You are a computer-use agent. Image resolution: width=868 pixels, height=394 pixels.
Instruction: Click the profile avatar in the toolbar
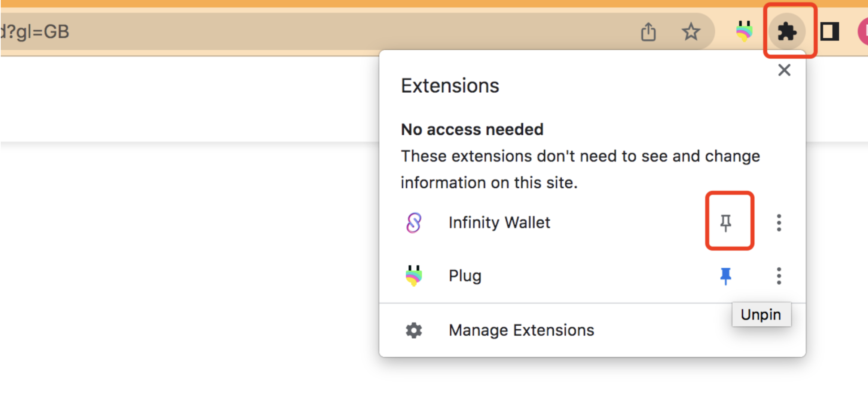(863, 31)
